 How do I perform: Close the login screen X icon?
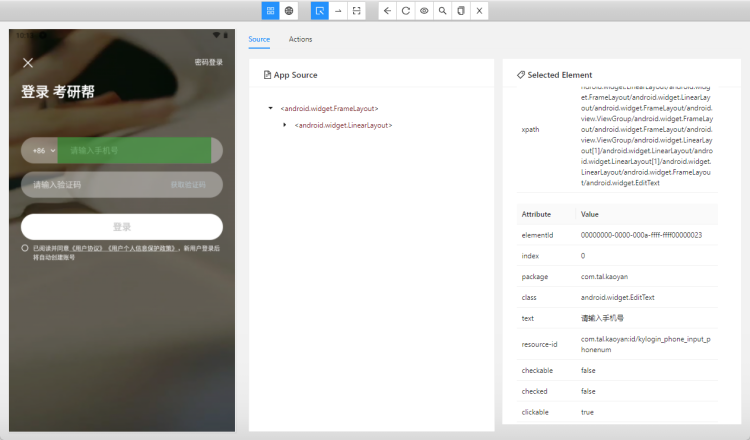tap(28, 63)
